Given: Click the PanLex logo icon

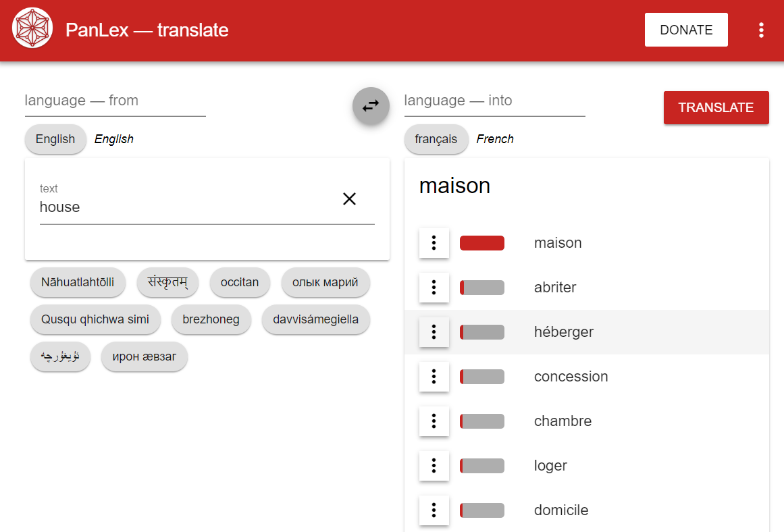Looking at the screenshot, I should click(32, 29).
